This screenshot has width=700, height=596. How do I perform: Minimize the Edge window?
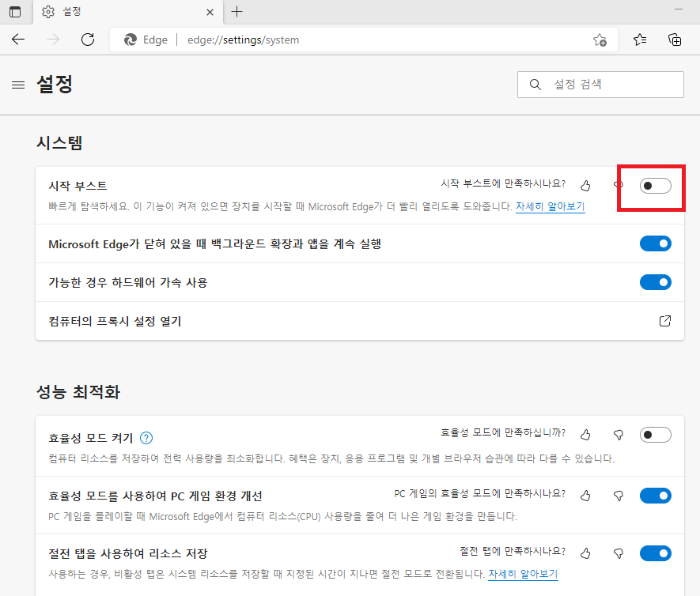679,9
